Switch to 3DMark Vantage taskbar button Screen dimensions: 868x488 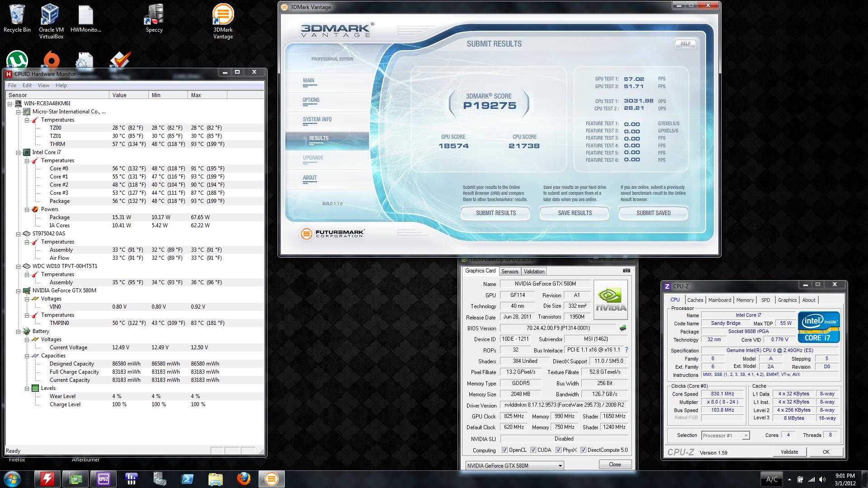[272, 479]
